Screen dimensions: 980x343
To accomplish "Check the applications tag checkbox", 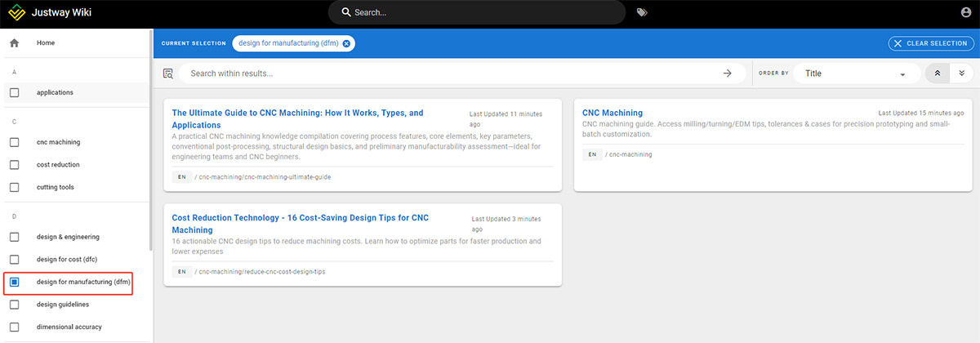I will 15,92.
